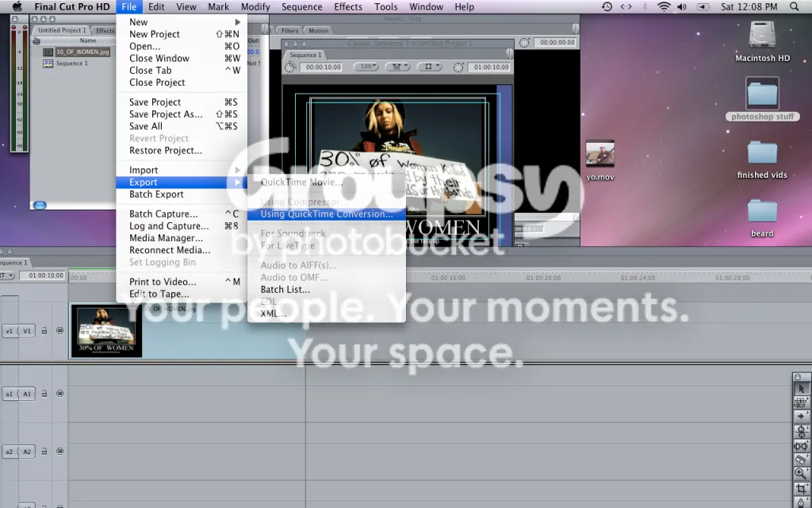Choose Batch List... in Export submenu
This screenshot has width=812, height=508.
pos(327,289)
